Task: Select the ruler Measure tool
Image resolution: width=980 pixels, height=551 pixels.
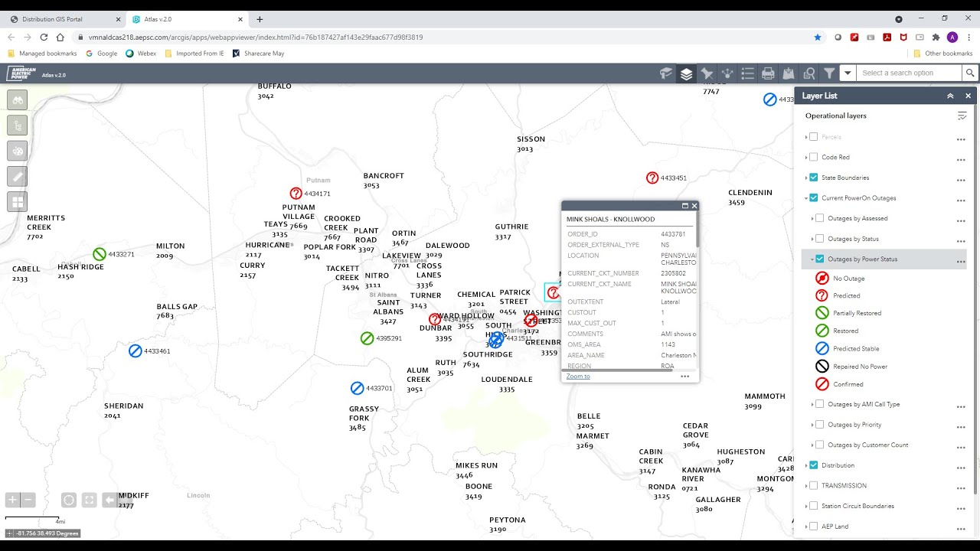Action: [18, 176]
